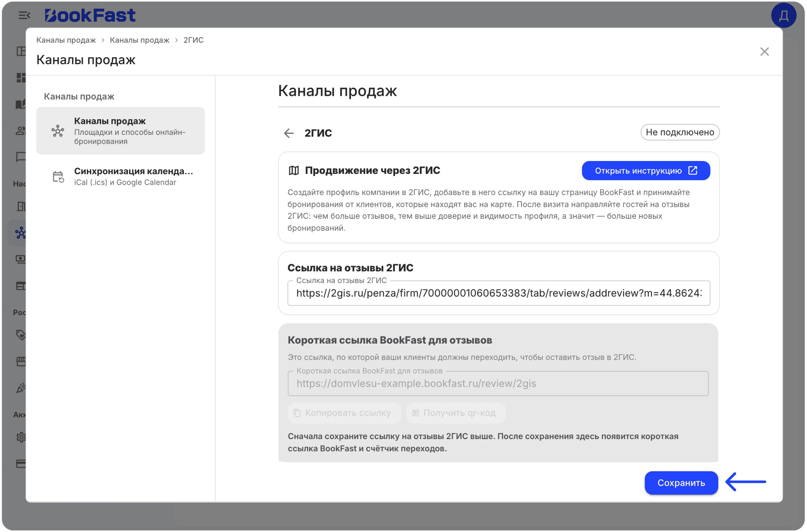Screen dimensions: 807x532
Task: Select 'Каналы продаж' settings section
Action: (120, 131)
